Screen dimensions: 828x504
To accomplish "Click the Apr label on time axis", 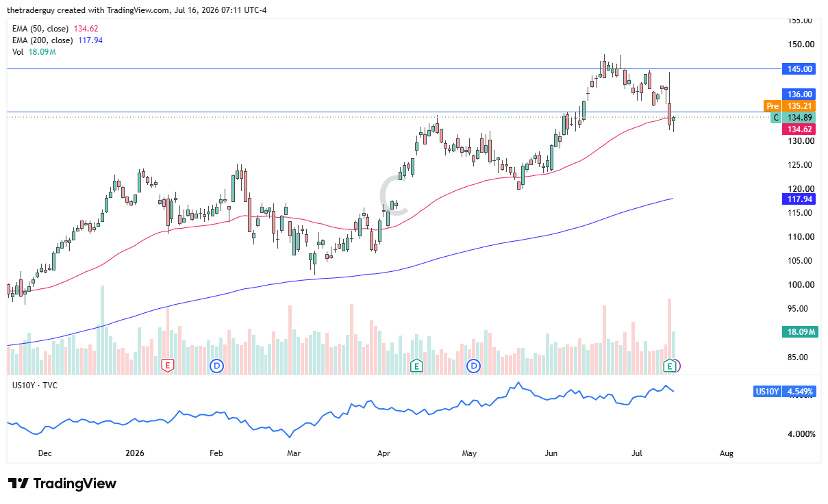I will pyautogui.click(x=384, y=453).
